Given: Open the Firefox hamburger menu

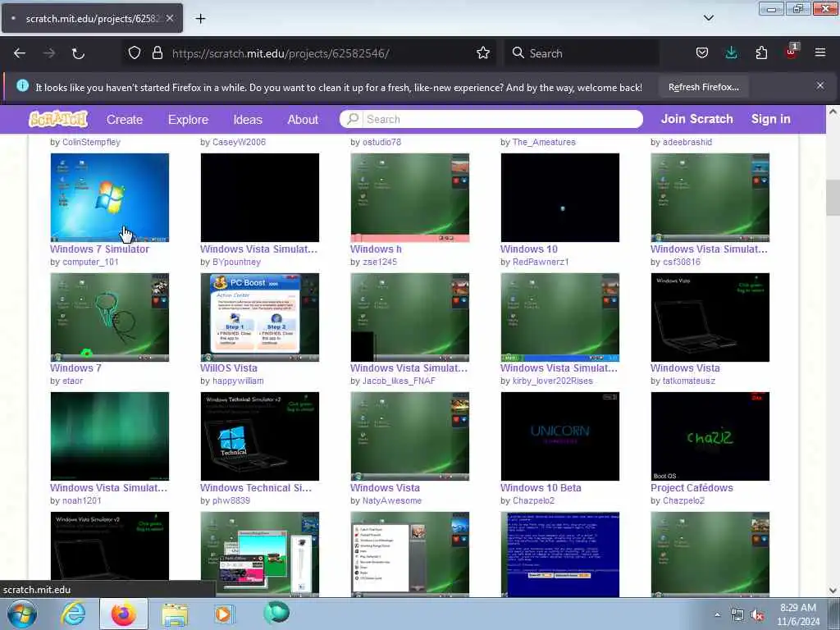Looking at the screenshot, I should coord(820,52).
